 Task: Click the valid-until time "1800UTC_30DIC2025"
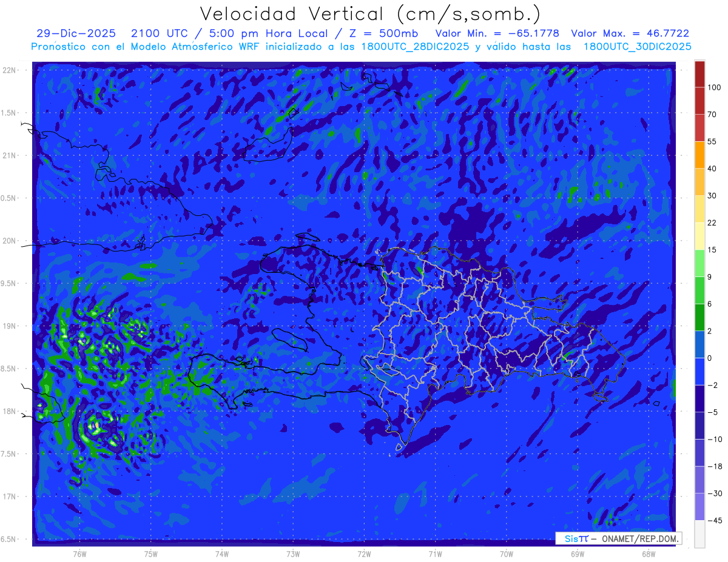(x=637, y=47)
